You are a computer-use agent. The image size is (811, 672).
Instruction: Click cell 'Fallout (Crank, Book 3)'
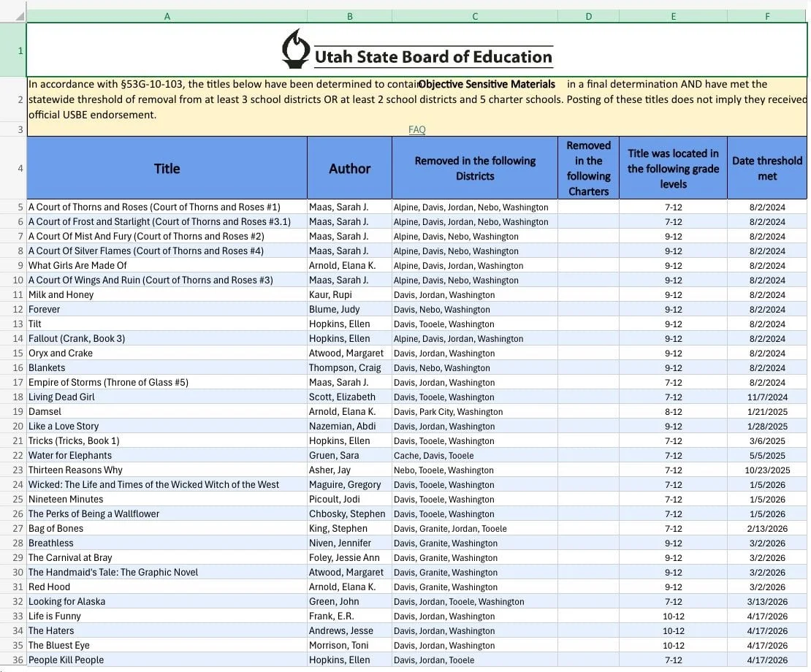167,339
